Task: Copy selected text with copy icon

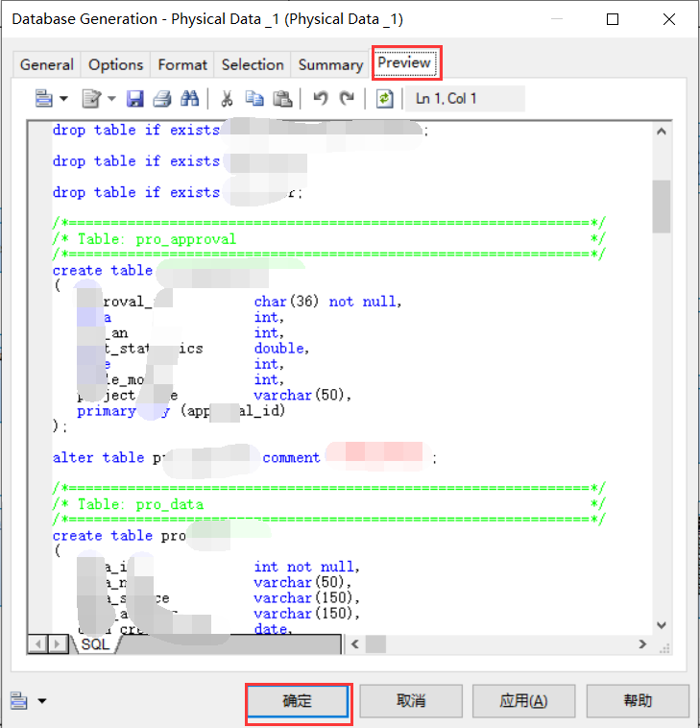Action: click(253, 98)
